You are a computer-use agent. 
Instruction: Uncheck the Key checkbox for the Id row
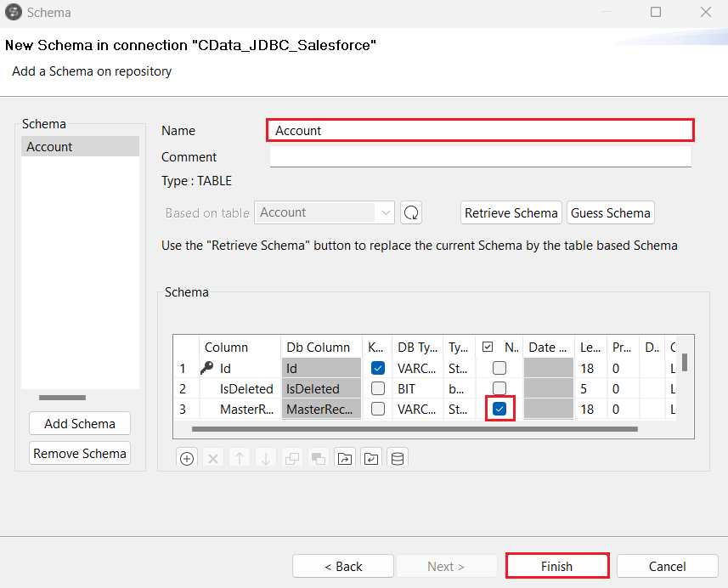pos(378,368)
